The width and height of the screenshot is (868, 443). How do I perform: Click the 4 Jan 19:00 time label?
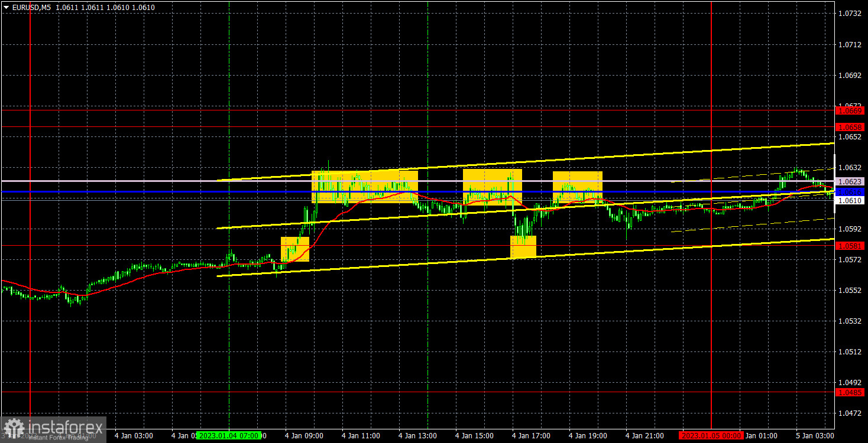click(x=588, y=435)
